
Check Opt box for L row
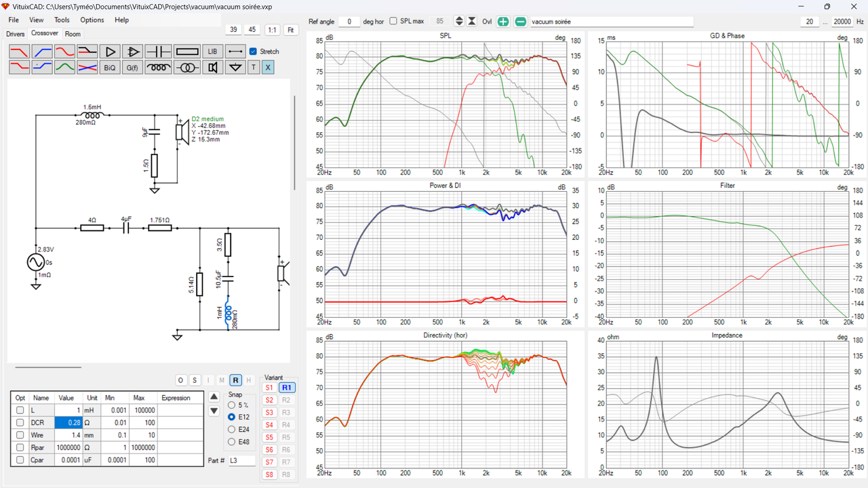(x=20, y=411)
